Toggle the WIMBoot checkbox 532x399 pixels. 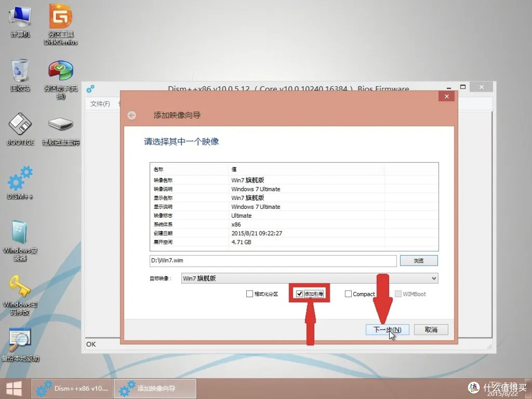(398, 294)
